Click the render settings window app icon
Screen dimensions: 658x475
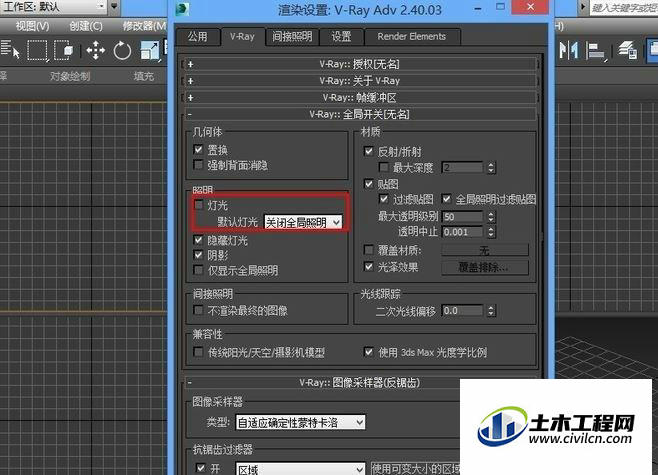[182, 9]
